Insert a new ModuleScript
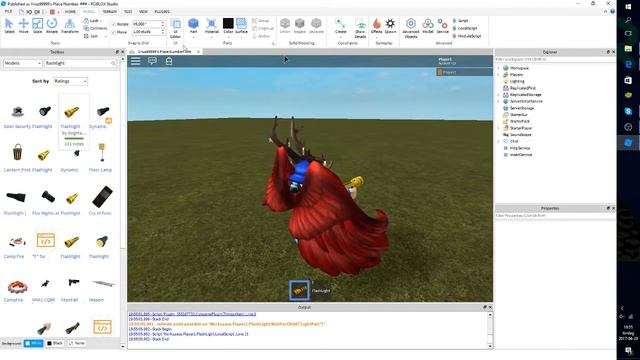640x360 pixels. 467,36
